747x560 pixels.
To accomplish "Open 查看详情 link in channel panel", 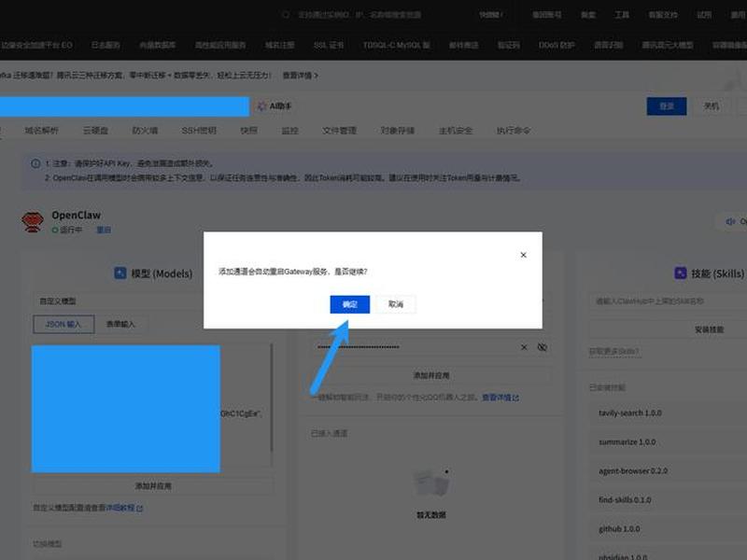I will 500,398.
